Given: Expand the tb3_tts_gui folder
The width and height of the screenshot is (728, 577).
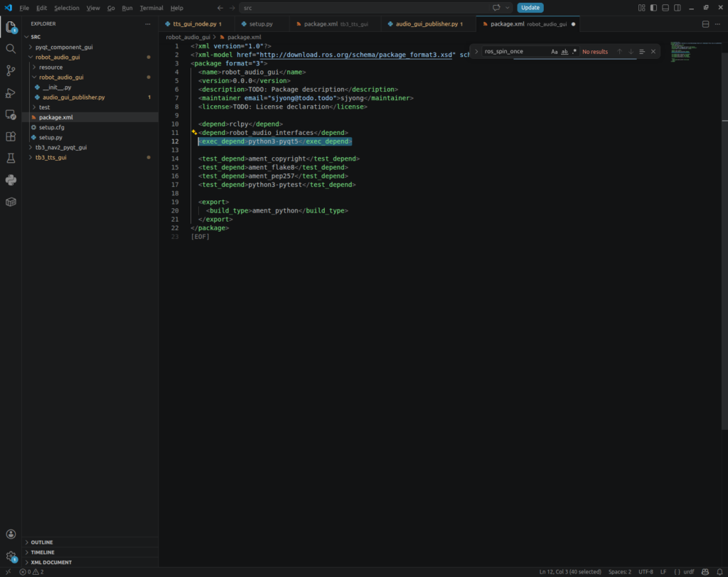Looking at the screenshot, I should click(x=50, y=157).
